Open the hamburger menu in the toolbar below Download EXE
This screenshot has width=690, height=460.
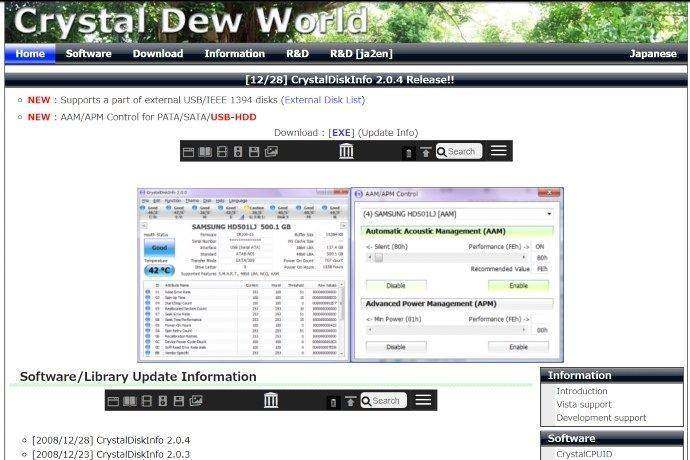coord(499,151)
